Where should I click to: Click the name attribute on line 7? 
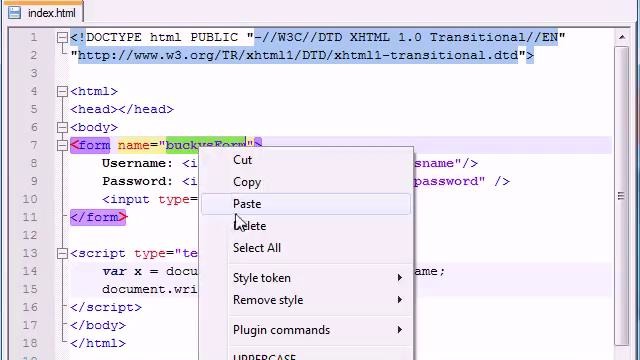[x=133, y=145]
